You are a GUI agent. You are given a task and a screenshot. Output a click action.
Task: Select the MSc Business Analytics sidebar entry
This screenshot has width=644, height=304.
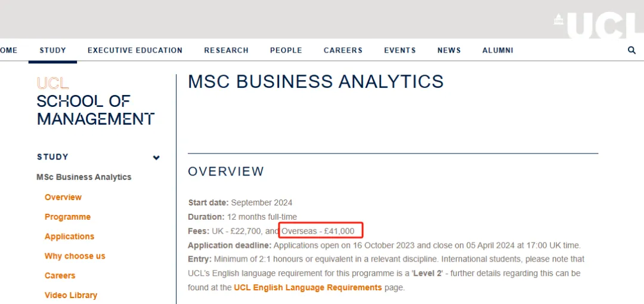pyautogui.click(x=84, y=177)
